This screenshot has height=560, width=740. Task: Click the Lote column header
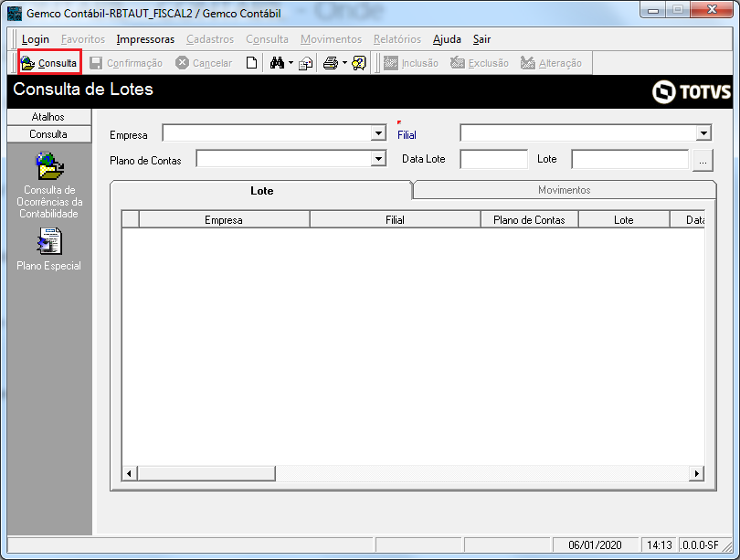click(624, 220)
